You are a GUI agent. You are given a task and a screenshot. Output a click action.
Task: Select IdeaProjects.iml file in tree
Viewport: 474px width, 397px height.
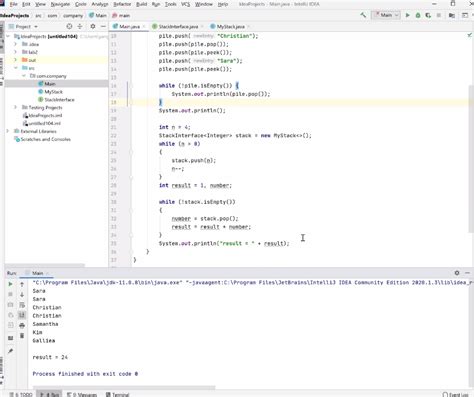[45, 115]
